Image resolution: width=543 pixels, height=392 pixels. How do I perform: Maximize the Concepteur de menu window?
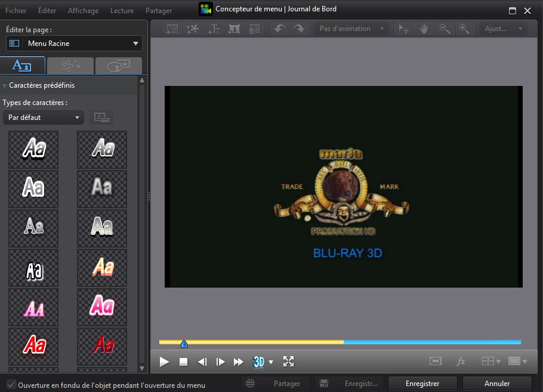[513, 11]
